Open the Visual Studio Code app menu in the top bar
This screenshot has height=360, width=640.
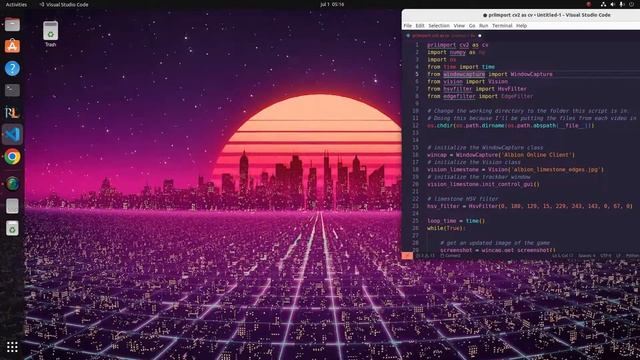tap(64, 4)
